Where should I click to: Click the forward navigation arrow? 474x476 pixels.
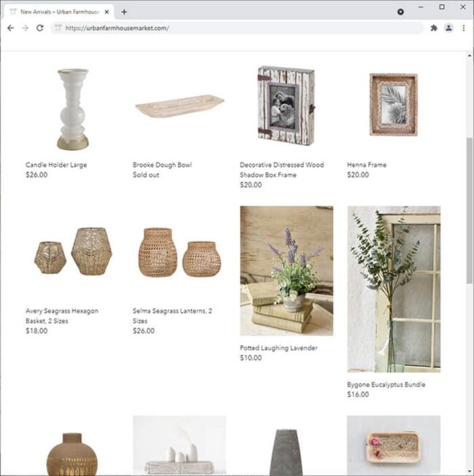pos(26,28)
